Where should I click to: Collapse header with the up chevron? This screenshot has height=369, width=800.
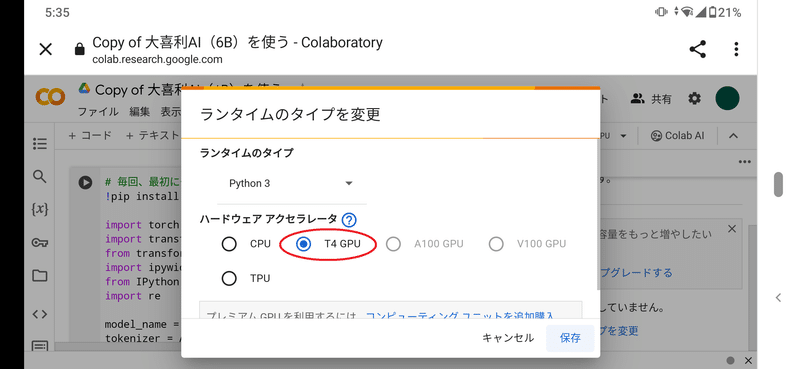pos(733,136)
